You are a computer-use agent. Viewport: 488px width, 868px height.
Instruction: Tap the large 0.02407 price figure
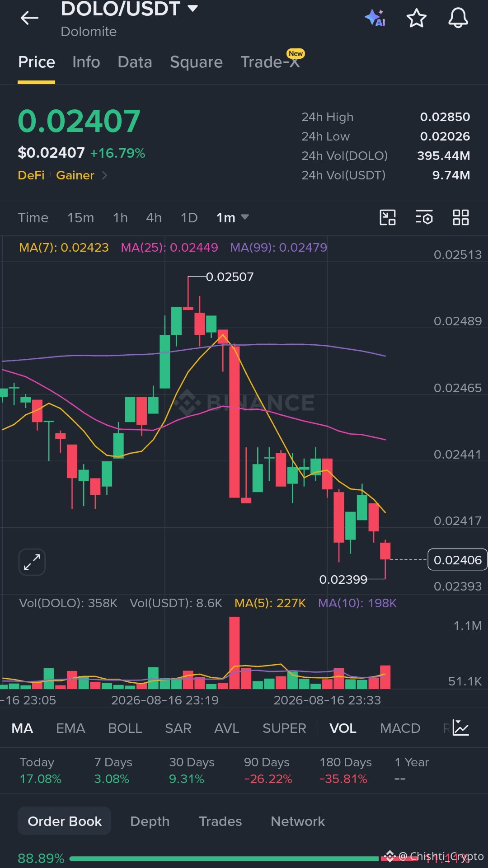tap(79, 121)
